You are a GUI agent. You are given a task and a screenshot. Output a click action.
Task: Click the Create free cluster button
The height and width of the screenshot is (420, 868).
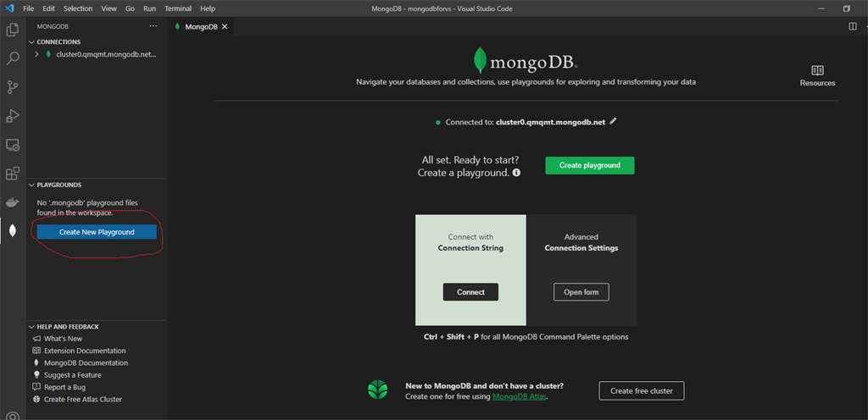(642, 390)
